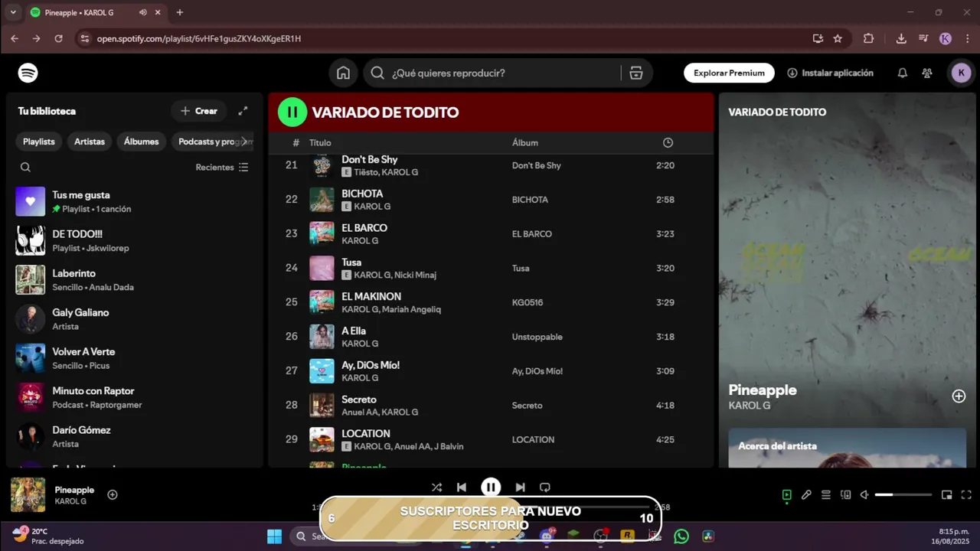
Task: Pause playback in the bottom player
Action: (491, 487)
